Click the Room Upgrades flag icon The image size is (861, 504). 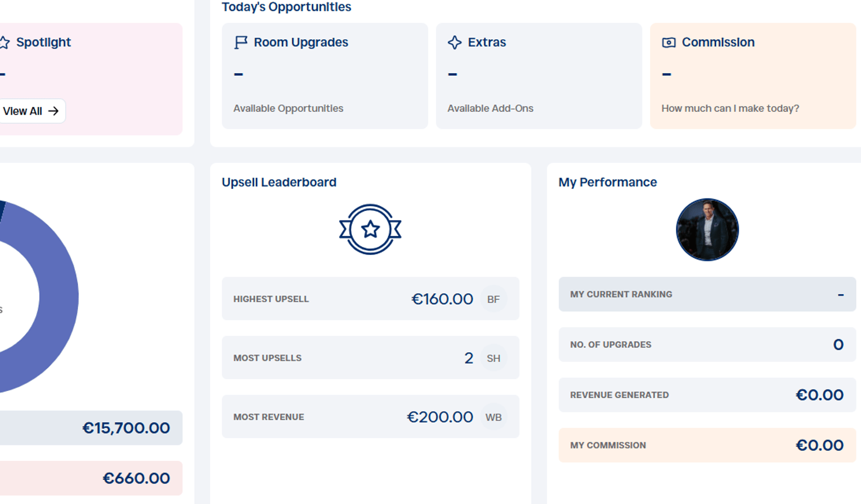click(x=241, y=42)
